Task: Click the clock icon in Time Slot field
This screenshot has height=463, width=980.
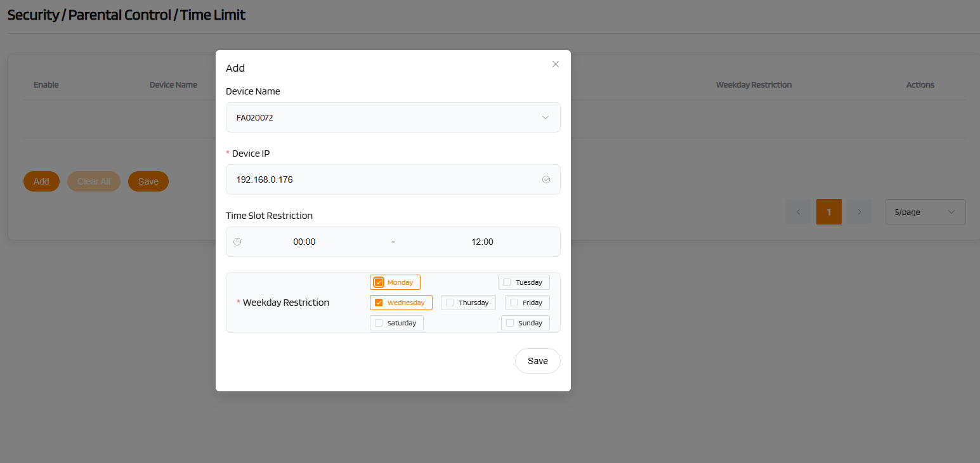Action: [237, 242]
